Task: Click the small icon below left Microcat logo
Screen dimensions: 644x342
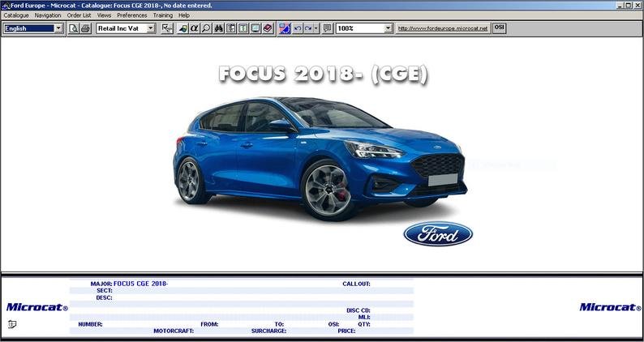Action: click(12, 324)
